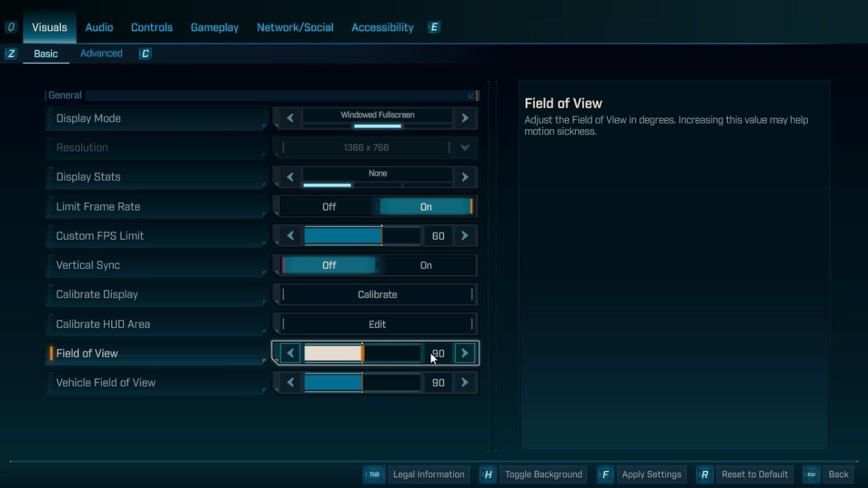Switch to the Audio tab

(99, 27)
